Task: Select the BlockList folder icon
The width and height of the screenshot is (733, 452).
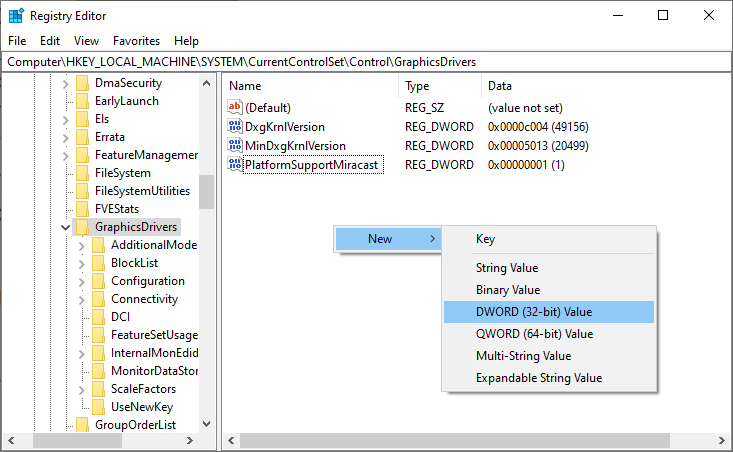Action: pos(98,263)
